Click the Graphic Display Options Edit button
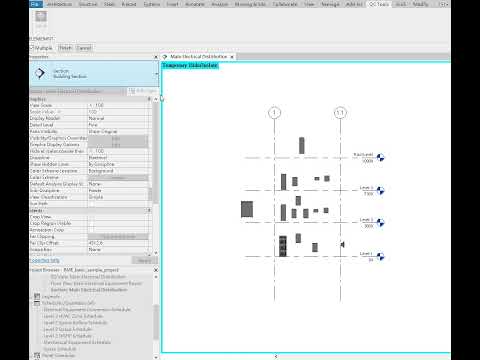This screenshot has width=480, height=360. [118, 145]
